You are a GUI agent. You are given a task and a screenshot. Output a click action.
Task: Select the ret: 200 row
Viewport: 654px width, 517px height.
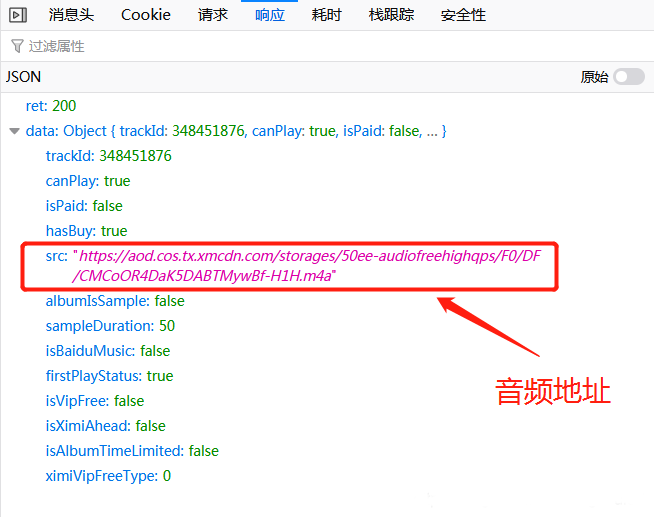pos(51,106)
